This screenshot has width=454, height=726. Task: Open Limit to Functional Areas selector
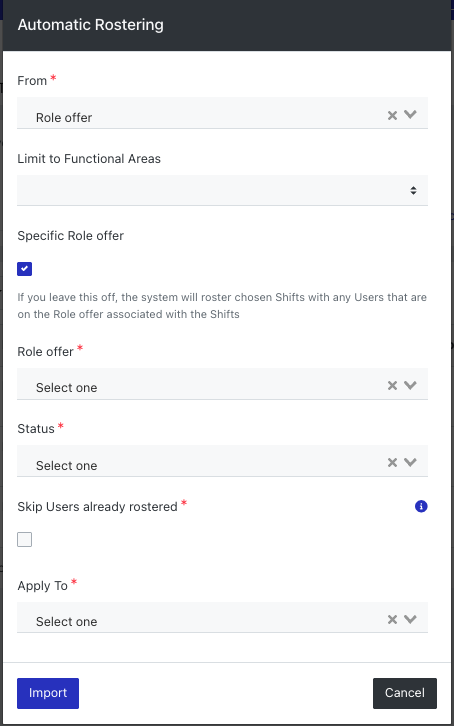(x=222, y=190)
